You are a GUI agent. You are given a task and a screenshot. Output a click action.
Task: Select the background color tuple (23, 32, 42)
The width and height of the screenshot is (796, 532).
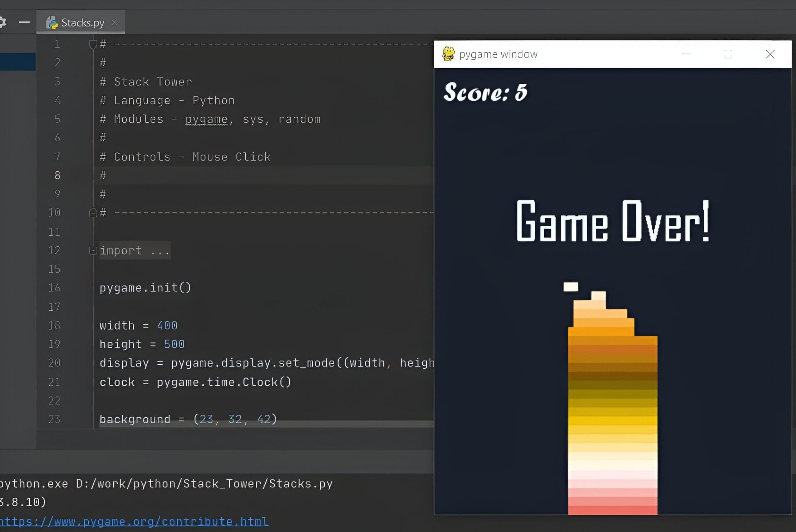(x=234, y=419)
